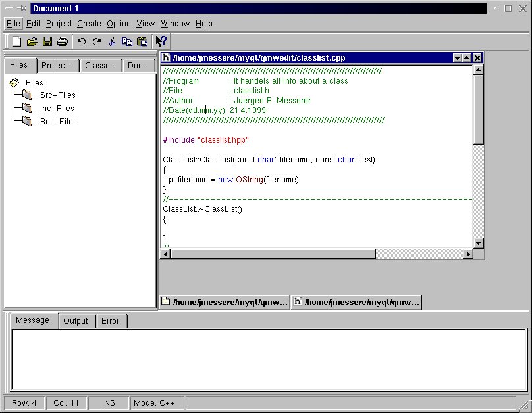Maximize the classlist.cpp editor child window

(x=467, y=58)
